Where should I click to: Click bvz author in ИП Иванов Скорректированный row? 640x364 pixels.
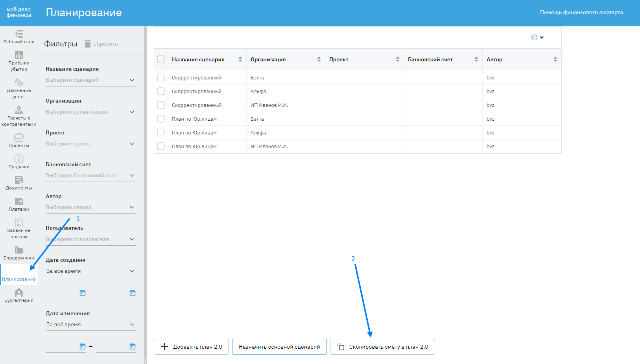[x=491, y=105]
